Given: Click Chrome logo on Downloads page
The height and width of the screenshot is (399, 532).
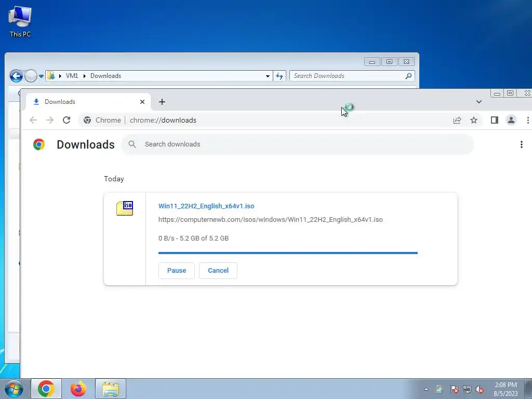Looking at the screenshot, I should point(39,144).
